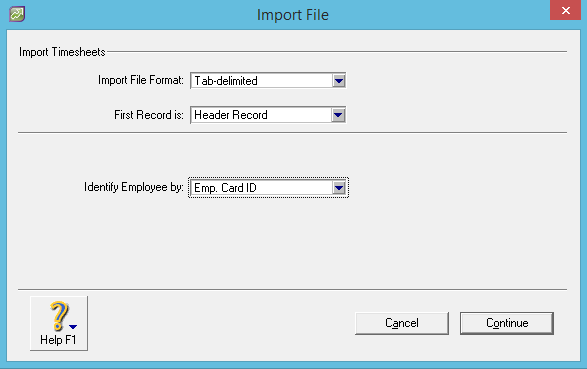The width and height of the screenshot is (587, 369).
Task: Expand the Import File Format dropdown arrow
Action: pyautogui.click(x=339, y=80)
